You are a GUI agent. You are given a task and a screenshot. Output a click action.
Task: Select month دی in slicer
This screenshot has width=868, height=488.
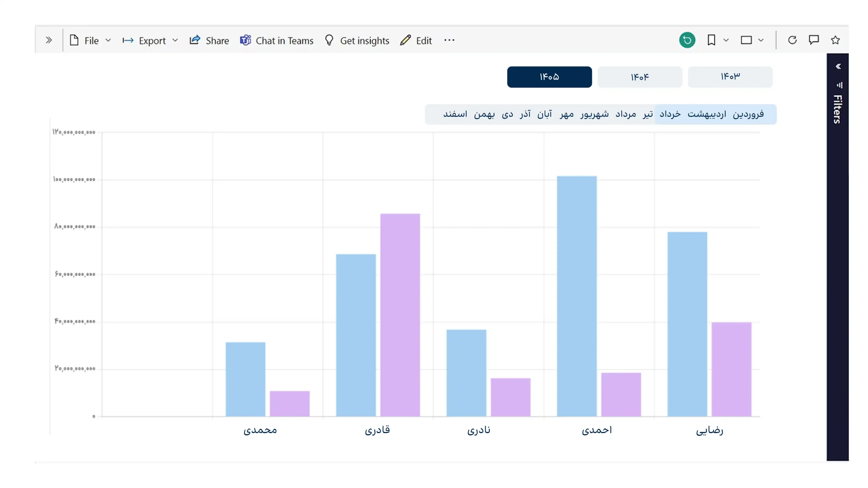(507, 114)
